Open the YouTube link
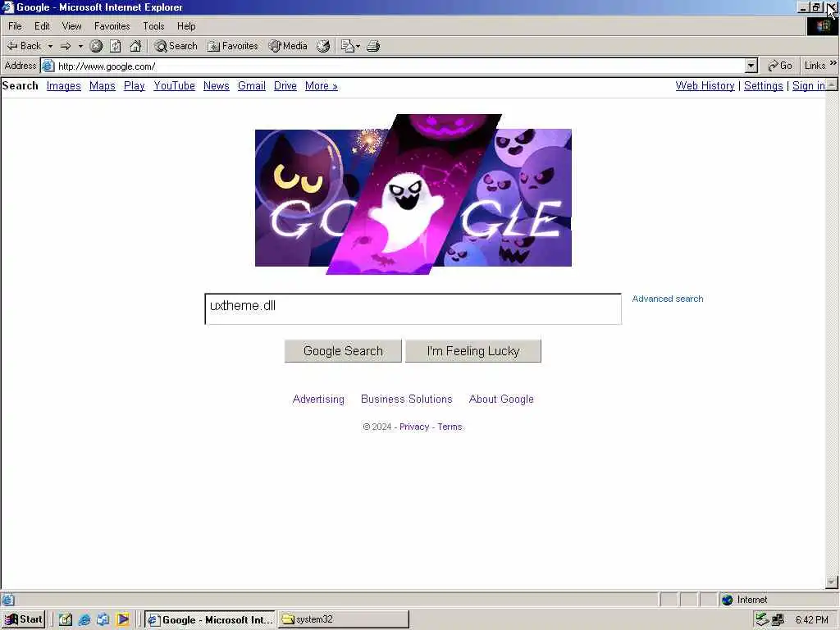The height and width of the screenshot is (630, 840). (x=174, y=86)
